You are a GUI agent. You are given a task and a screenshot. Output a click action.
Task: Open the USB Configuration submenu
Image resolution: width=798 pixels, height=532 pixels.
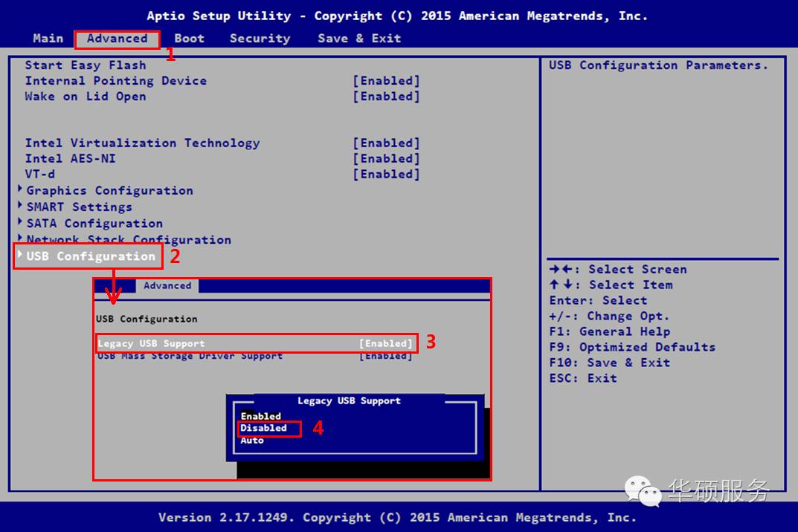[87, 256]
